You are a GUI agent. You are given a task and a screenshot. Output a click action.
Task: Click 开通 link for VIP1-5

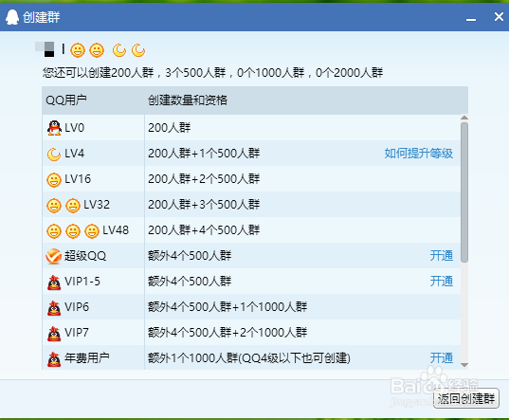click(441, 281)
